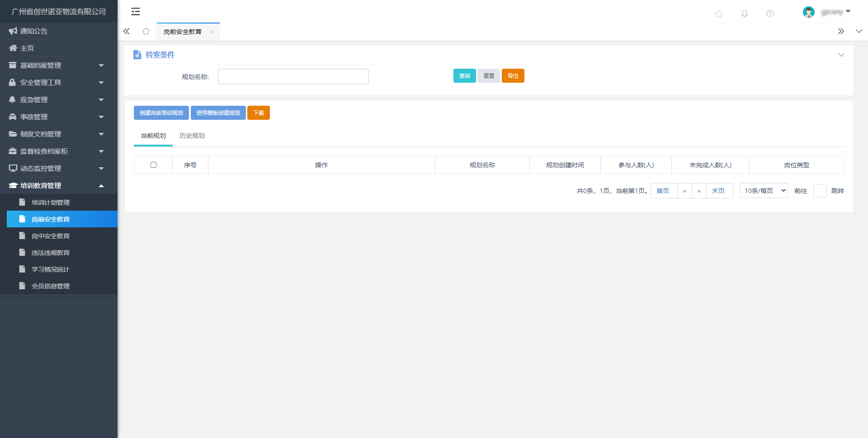Click the orange 导出 export button
Viewport: 868px width, 438px height.
[513, 76]
